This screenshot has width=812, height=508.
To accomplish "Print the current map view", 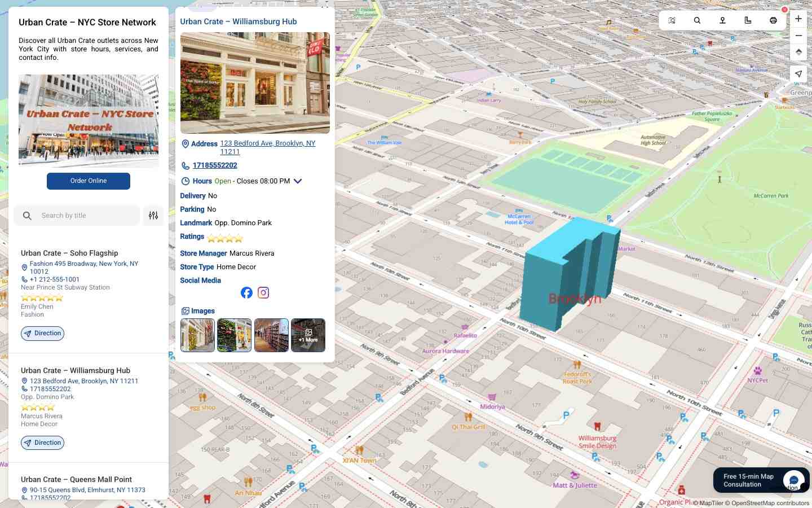I will 773,20.
